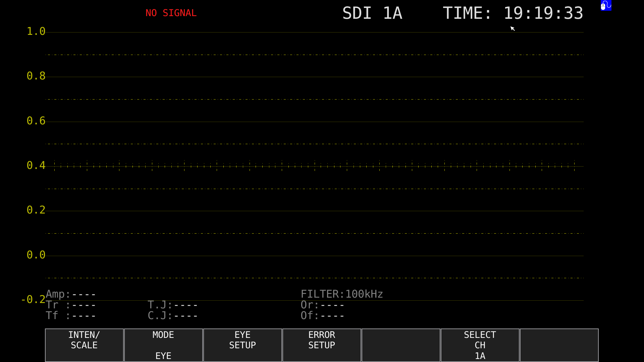The image size is (644, 362).
Task: Click the NO SIGNAL status text
Action: (x=171, y=13)
